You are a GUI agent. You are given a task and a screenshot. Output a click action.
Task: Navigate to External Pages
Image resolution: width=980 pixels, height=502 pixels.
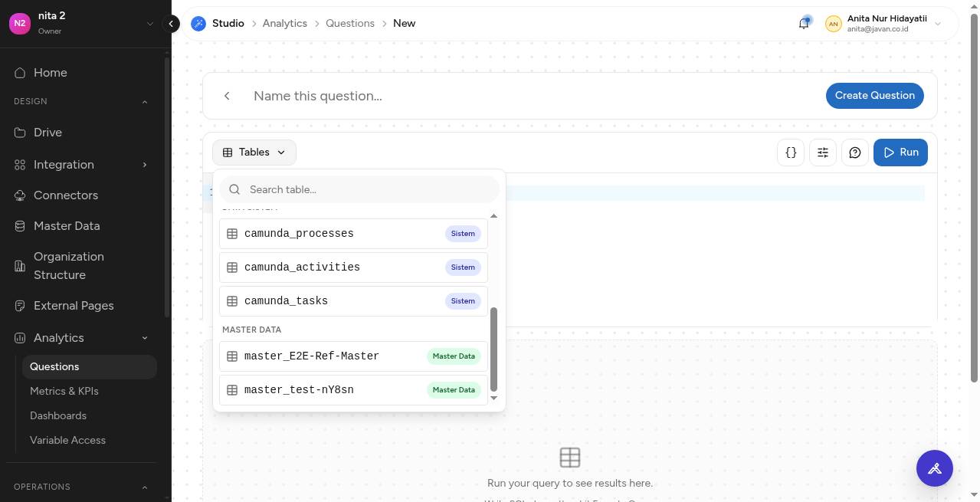tap(74, 306)
